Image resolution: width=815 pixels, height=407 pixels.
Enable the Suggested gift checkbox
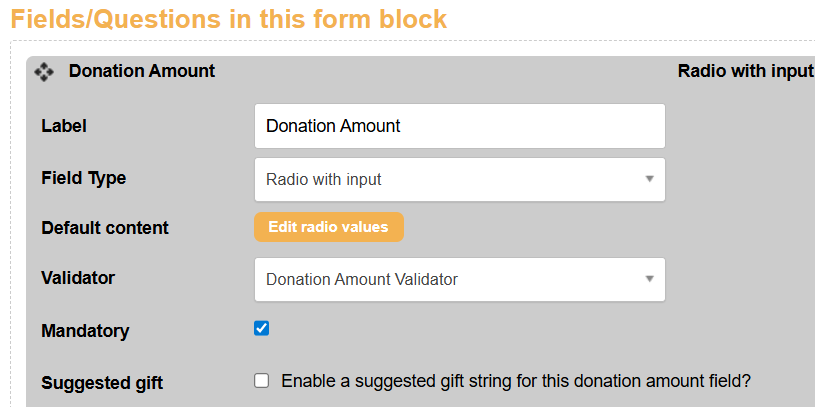[262, 380]
